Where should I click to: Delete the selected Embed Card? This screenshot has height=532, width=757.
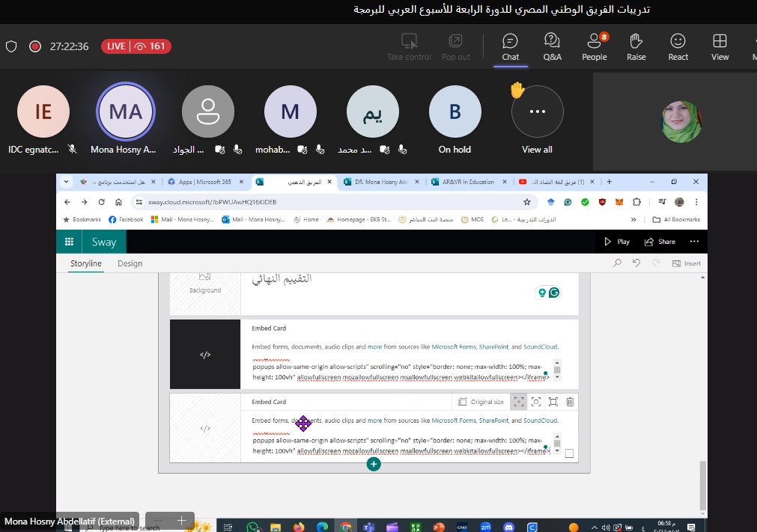click(570, 402)
